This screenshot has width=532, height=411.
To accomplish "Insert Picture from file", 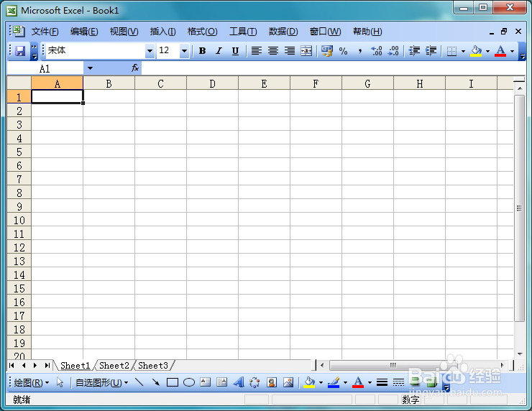I will [x=288, y=382].
